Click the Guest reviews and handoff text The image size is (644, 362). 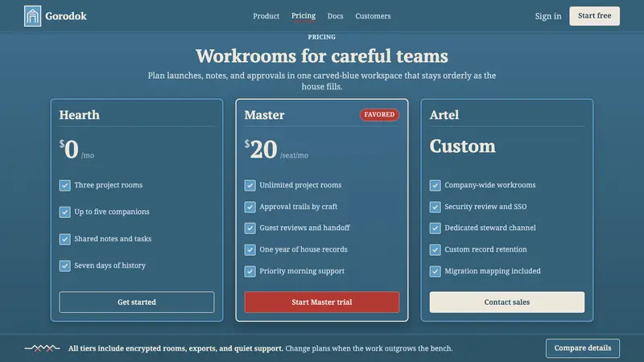[x=305, y=228]
